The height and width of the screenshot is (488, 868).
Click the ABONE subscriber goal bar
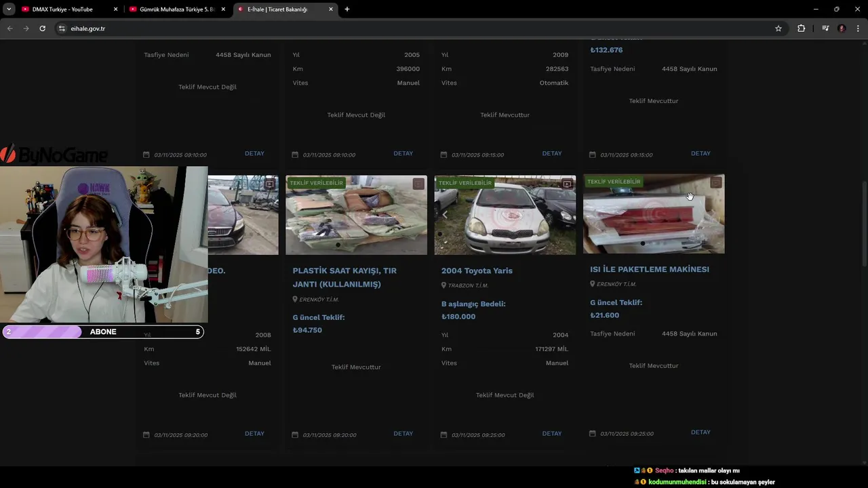click(102, 331)
